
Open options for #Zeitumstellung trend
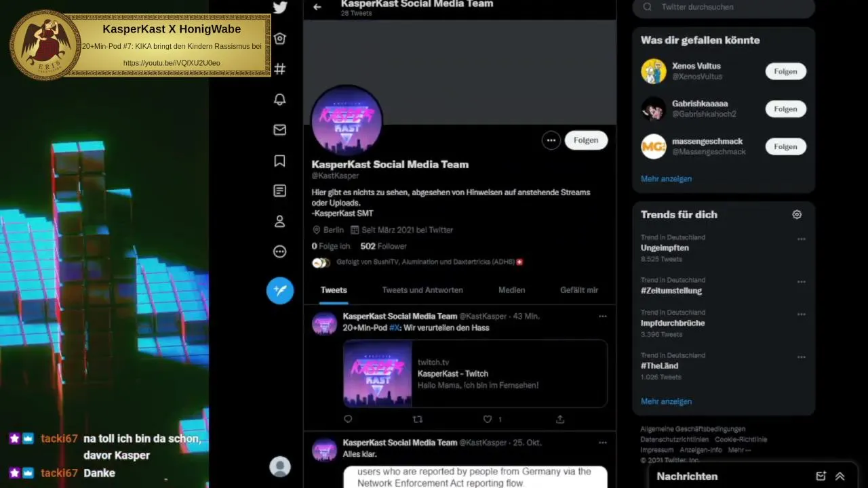tap(802, 282)
